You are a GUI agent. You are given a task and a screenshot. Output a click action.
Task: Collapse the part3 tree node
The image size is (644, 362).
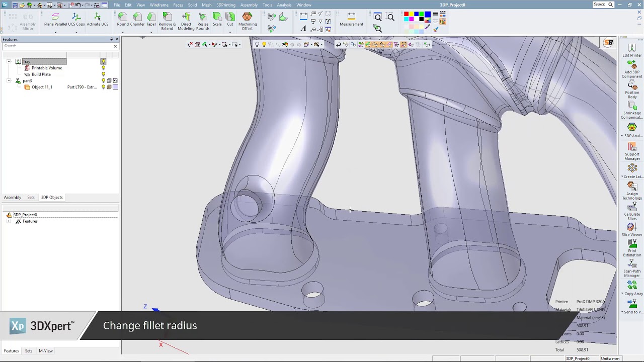(x=9, y=81)
